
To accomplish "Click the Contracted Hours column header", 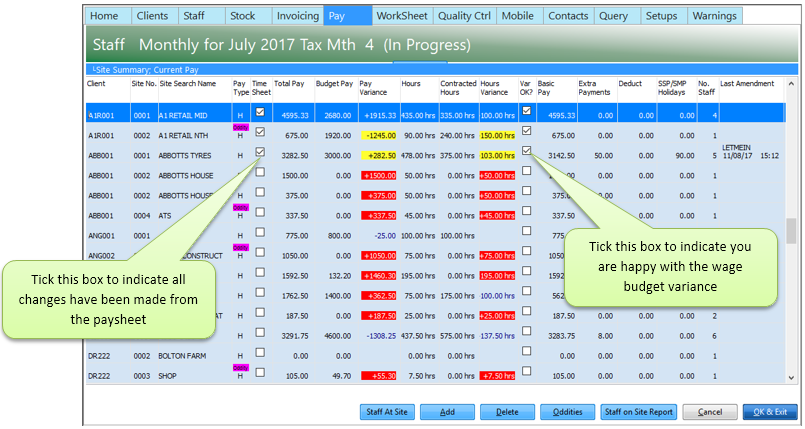I will point(458,88).
